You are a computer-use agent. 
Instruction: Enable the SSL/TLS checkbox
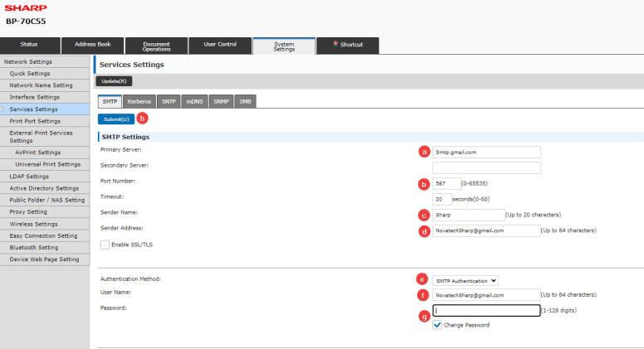pos(105,245)
